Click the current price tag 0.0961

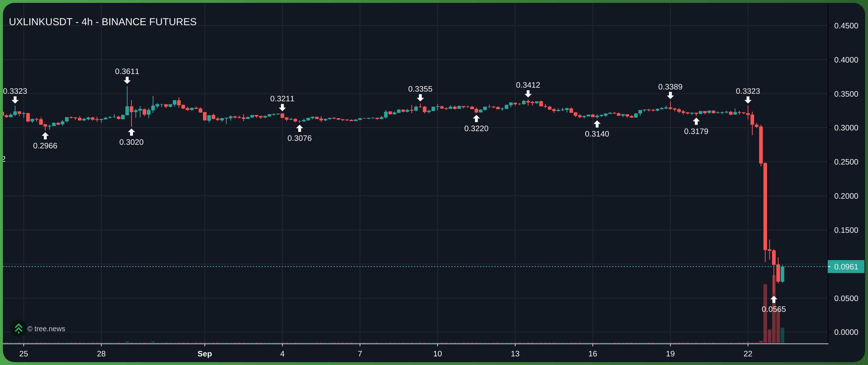click(x=846, y=267)
